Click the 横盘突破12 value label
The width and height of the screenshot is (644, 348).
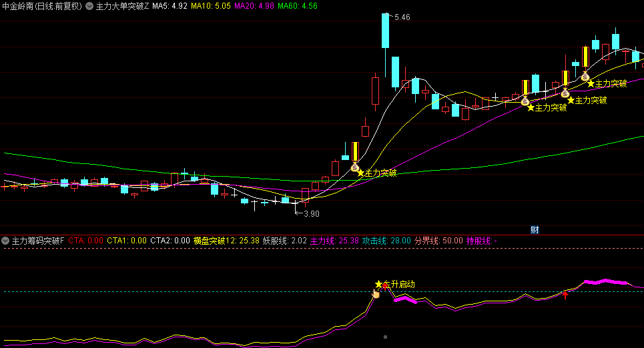click(226, 241)
